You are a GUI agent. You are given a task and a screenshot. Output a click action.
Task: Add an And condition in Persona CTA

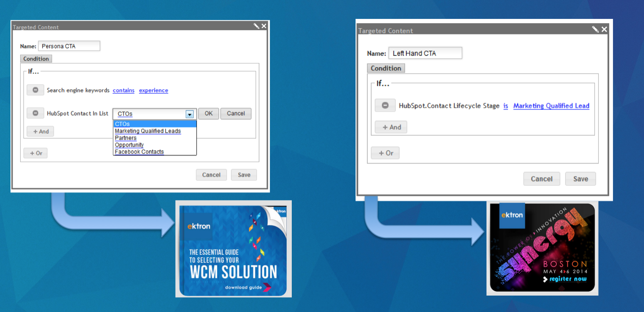[40, 132]
